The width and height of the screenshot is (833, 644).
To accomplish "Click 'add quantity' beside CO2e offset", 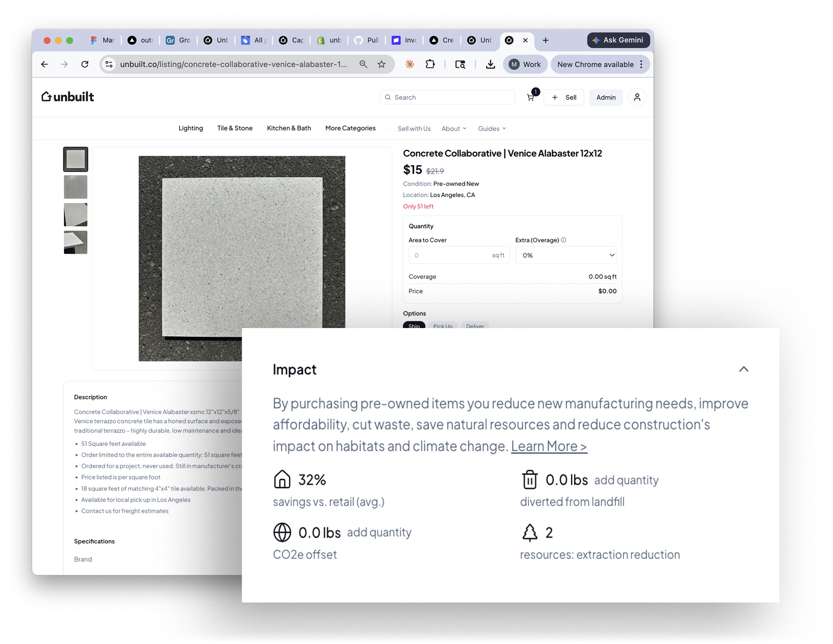I will [x=379, y=532].
